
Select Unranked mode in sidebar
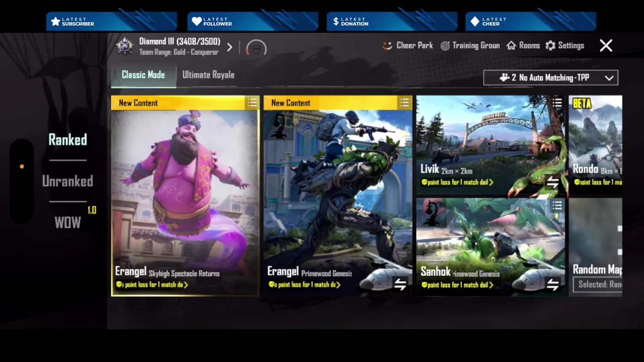tap(67, 181)
